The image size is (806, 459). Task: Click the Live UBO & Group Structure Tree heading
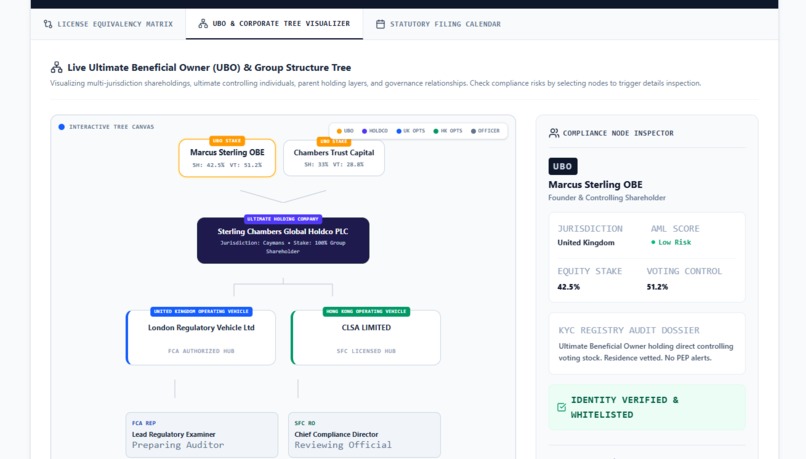(x=209, y=67)
